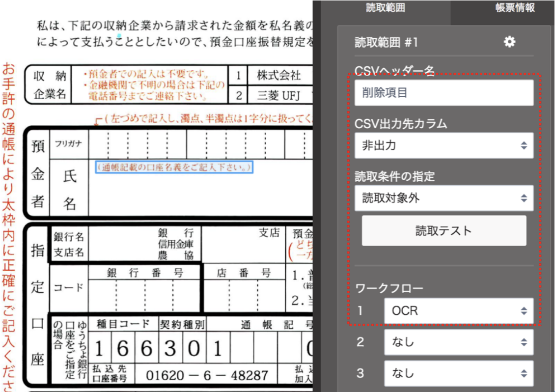Image resolution: width=555 pixels, height=392 pixels.
Task: Open settings via the gear icon on 読取範囲 #1
Action: 509,42
